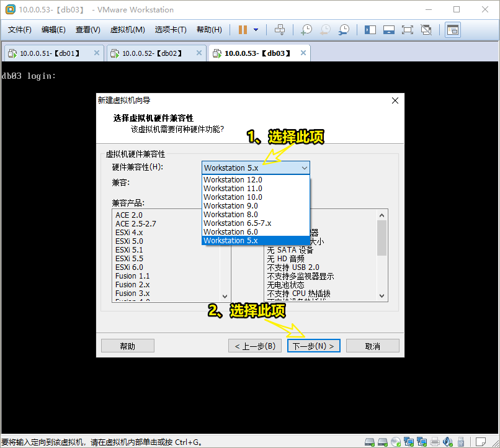Select Workstation 8.0 from the dropdown list
The image size is (500, 448).
tap(233, 214)
